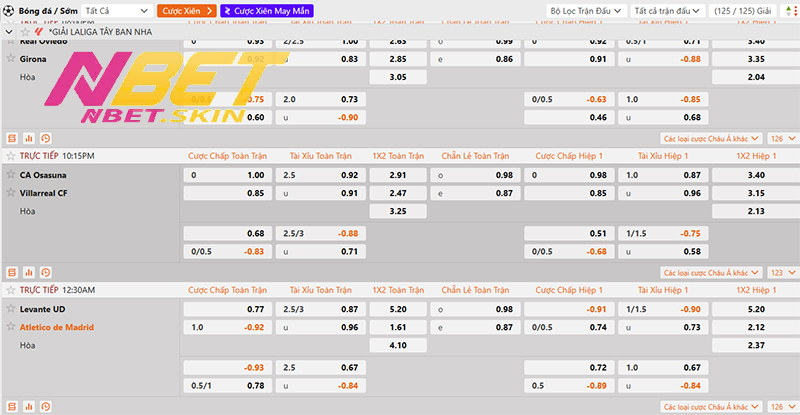The image size is (800, 415).
Task: Collapse the La Liga Tây Ban Nha section
Action: click(x=10, y=31)
